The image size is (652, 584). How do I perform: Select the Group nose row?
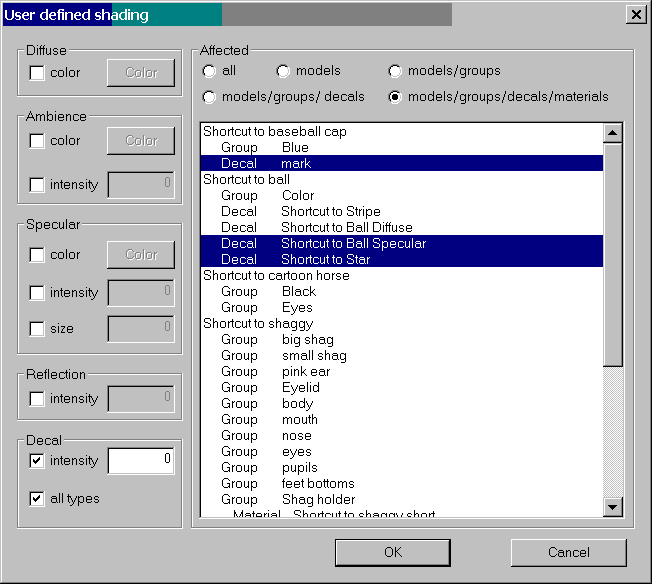tap(402, 436)
